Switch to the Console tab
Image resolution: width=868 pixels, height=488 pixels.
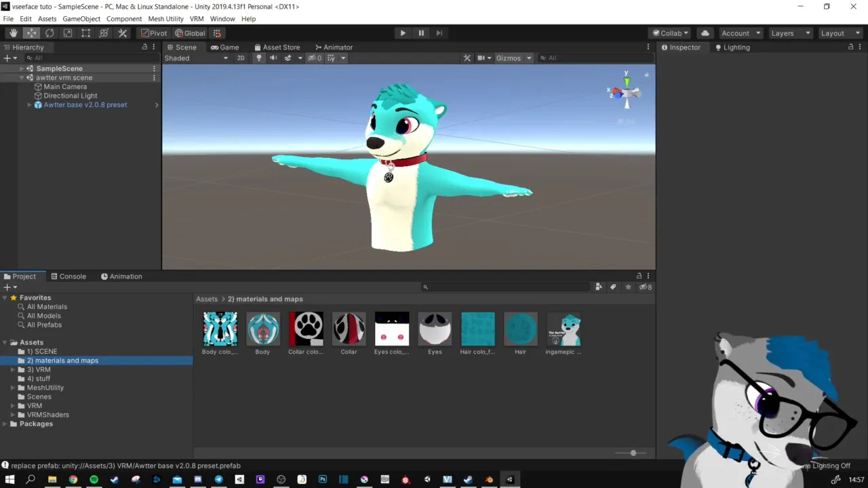tap(68, 277)
